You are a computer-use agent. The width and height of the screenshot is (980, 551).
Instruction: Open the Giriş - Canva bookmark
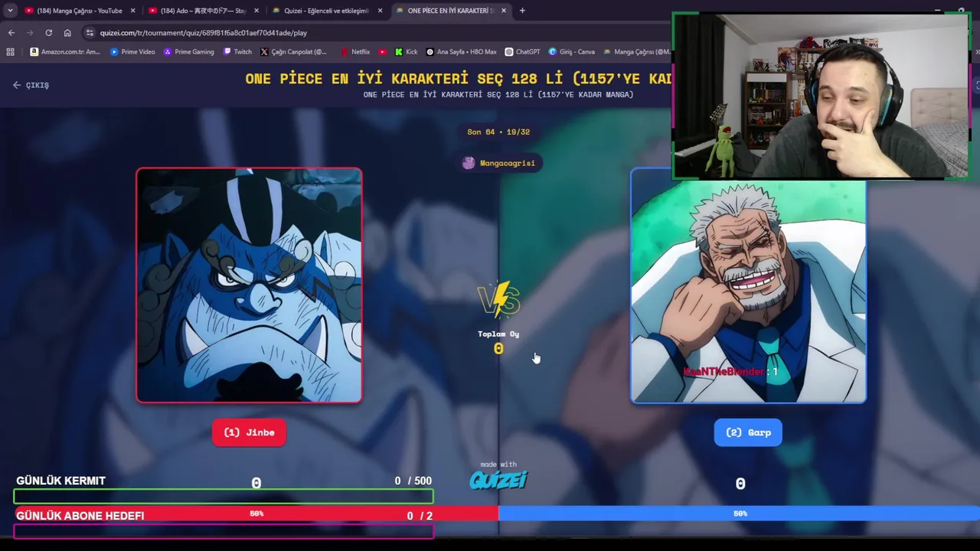(x=571, y=52)
